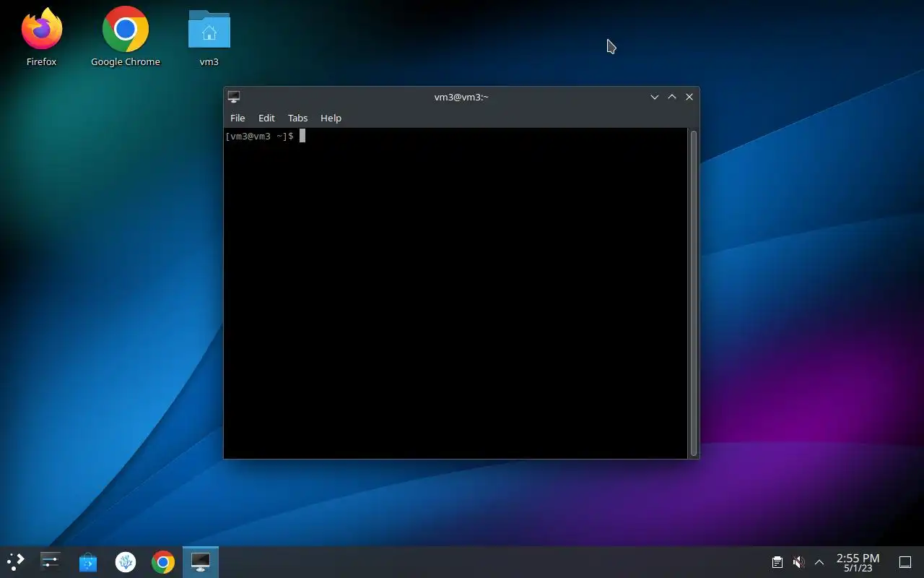Select the terminal task in the taskbar

[x=201, y=561]
